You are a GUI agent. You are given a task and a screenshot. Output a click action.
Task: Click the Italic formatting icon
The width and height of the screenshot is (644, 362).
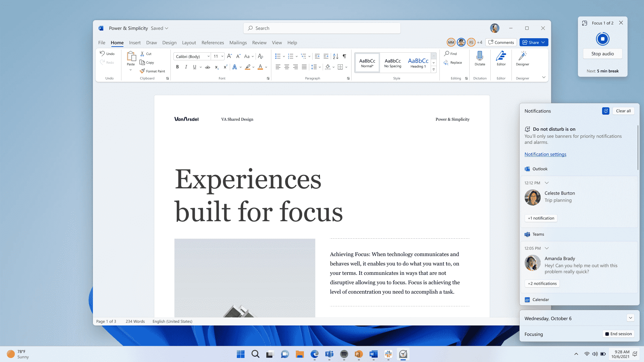186,67
